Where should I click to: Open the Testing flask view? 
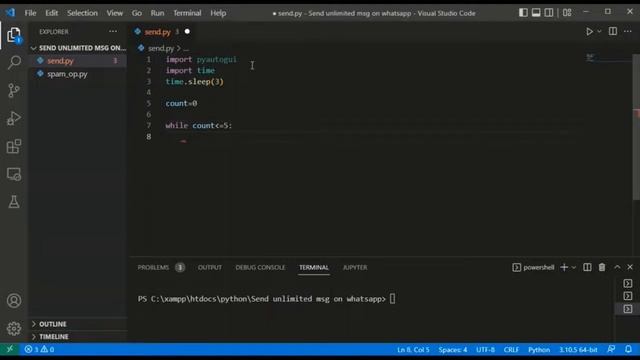(14, 202)
